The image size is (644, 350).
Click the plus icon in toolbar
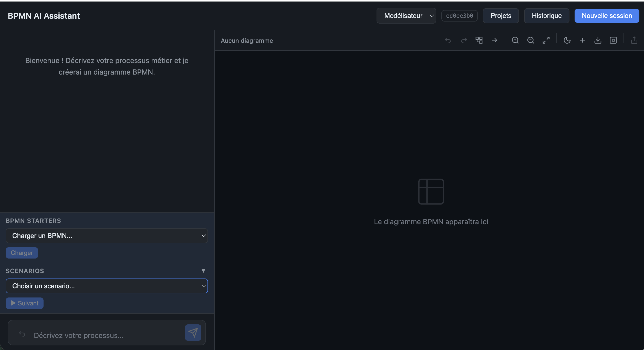583,40
